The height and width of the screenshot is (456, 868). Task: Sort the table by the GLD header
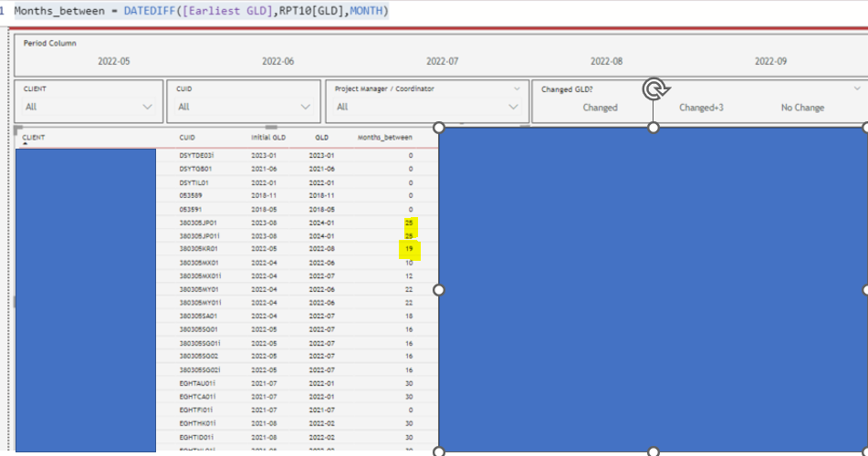[x=321, y=137]
